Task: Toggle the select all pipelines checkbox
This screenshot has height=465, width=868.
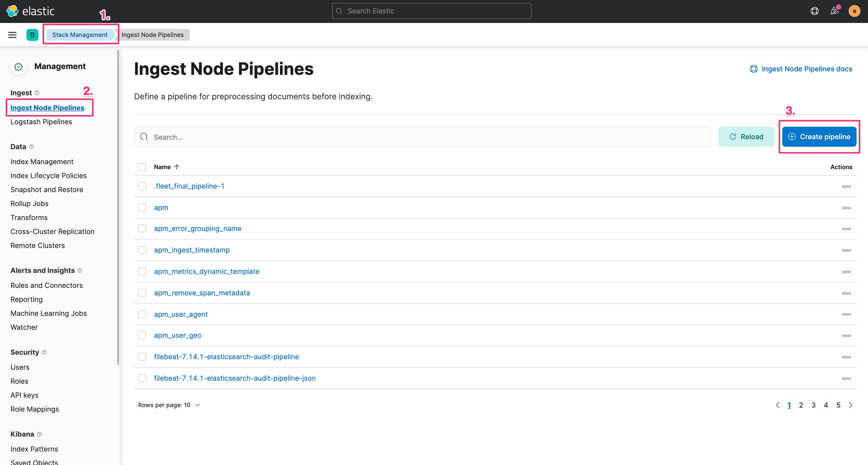Action: [142, 167]
